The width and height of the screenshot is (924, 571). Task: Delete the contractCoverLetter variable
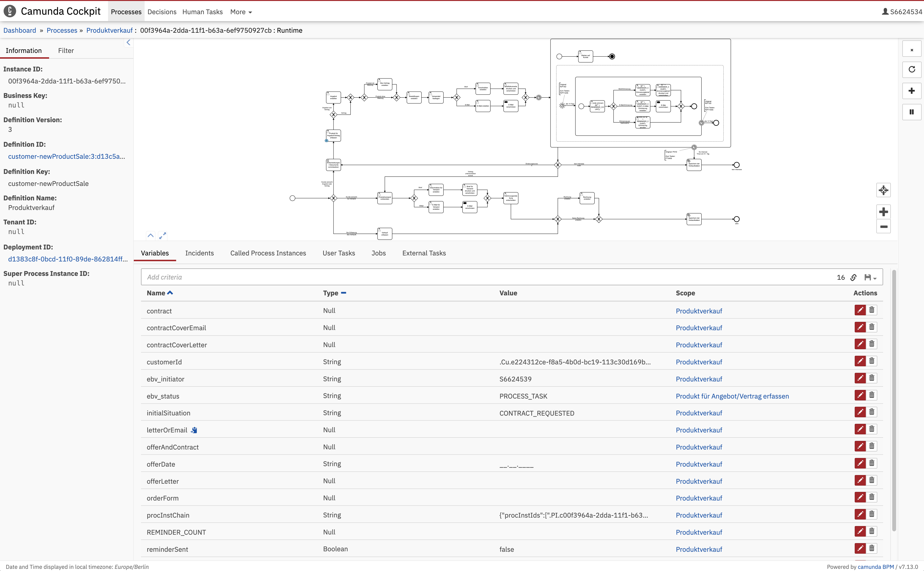pos(872,344)
